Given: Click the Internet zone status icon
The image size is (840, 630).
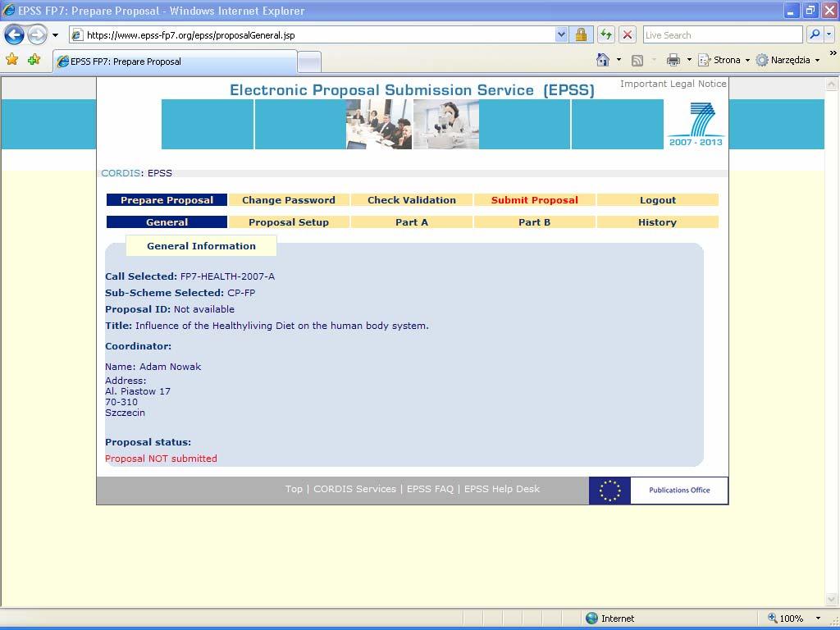Looking at the screenshot, I should (x=591, y=619).
